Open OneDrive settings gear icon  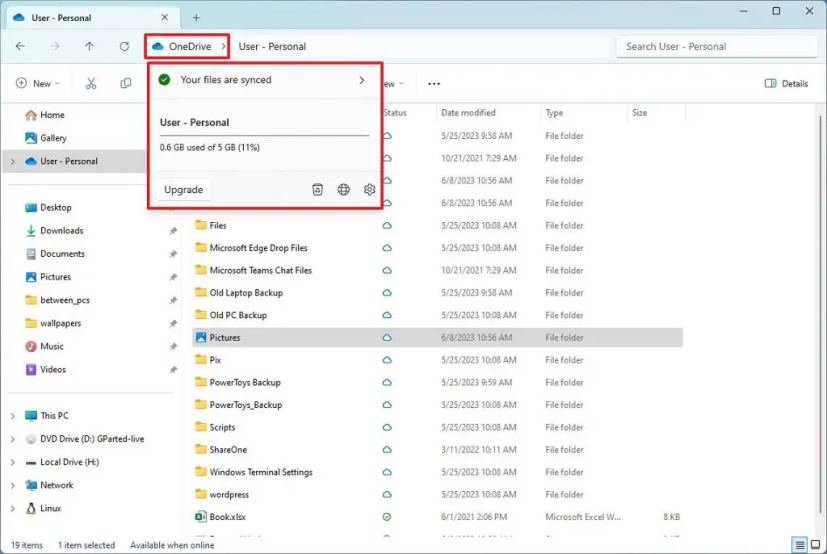click(369, 189)
